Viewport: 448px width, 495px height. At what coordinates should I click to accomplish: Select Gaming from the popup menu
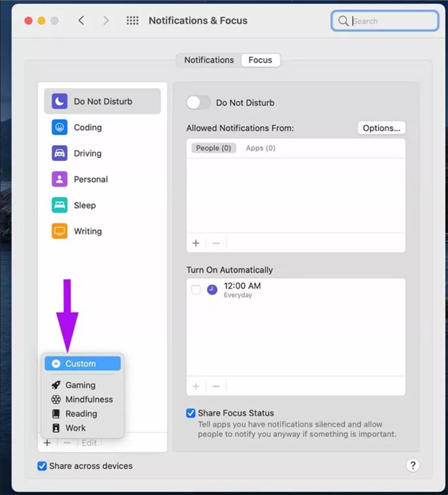pos(80,385)
